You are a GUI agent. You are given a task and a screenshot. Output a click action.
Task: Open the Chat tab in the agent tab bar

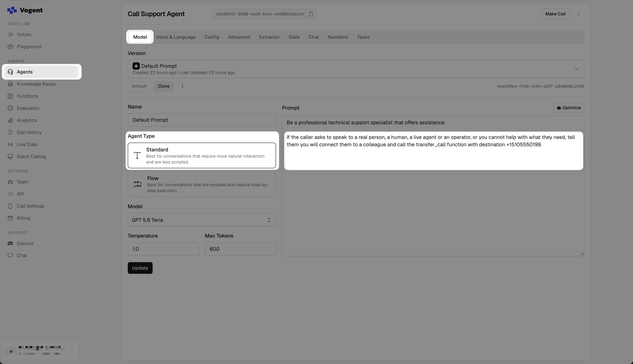[x=314, y=37]
